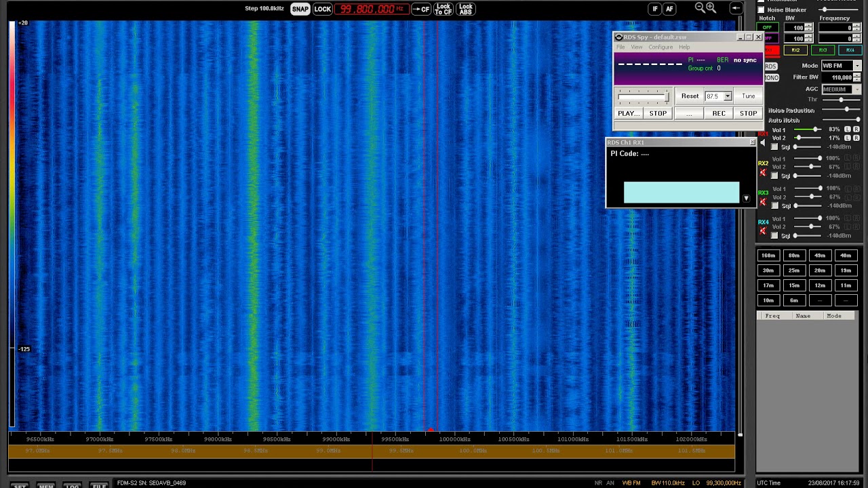Select the RX4 receiver button
This screenshot has height=488, width=868.
[x=850, y=50]
